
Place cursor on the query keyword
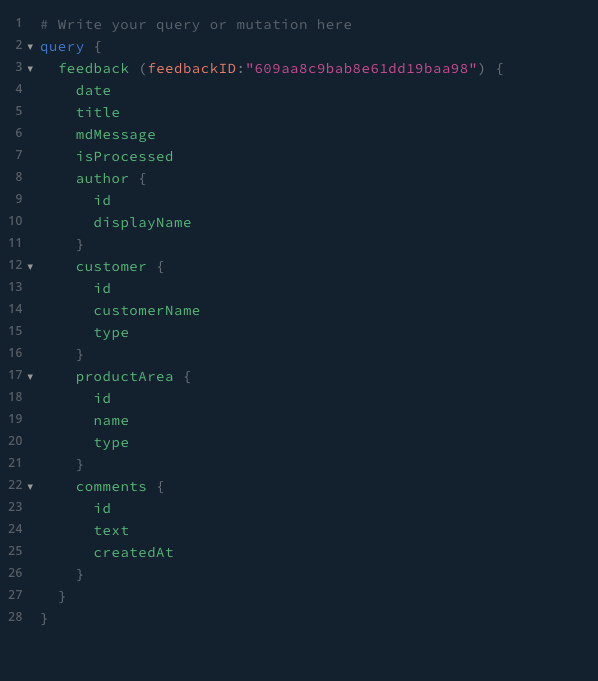[x=62, y=47]
